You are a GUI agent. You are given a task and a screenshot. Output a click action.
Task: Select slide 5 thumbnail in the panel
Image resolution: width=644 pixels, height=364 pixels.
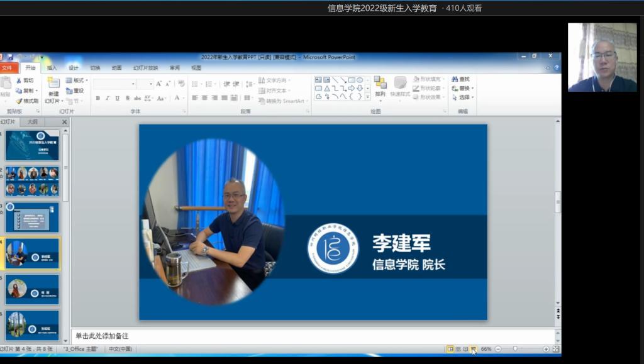32,289
